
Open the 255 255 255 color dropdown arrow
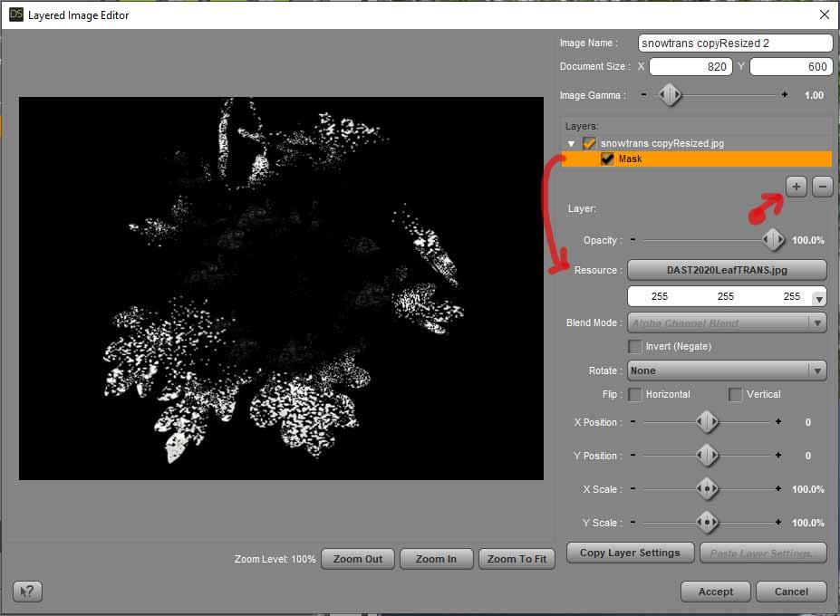click(x=819, y=299)
